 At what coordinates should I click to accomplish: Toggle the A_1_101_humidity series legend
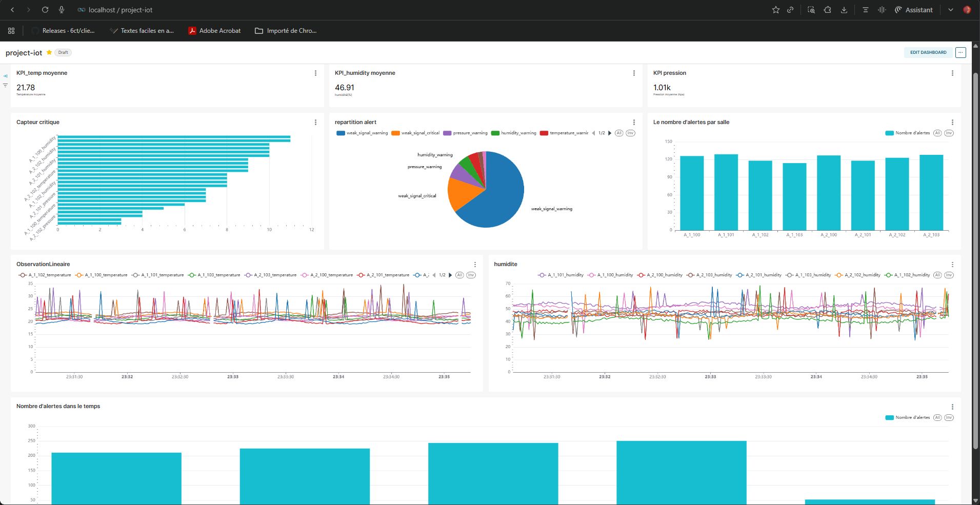pos(561,275)
